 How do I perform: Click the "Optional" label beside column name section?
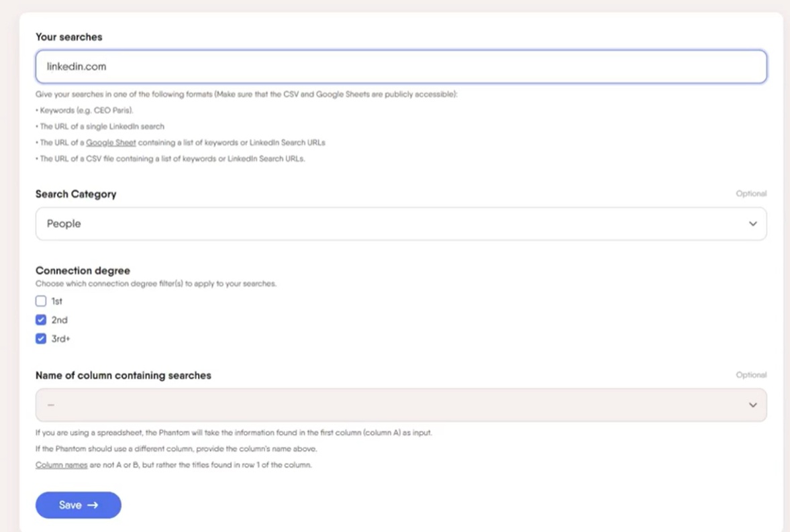751,374
